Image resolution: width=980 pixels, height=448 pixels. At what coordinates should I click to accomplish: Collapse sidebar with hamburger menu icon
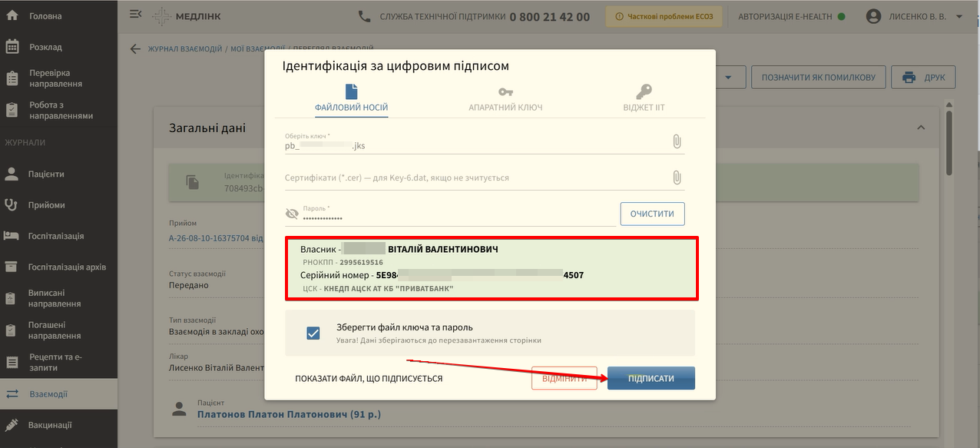click(136, 14)
